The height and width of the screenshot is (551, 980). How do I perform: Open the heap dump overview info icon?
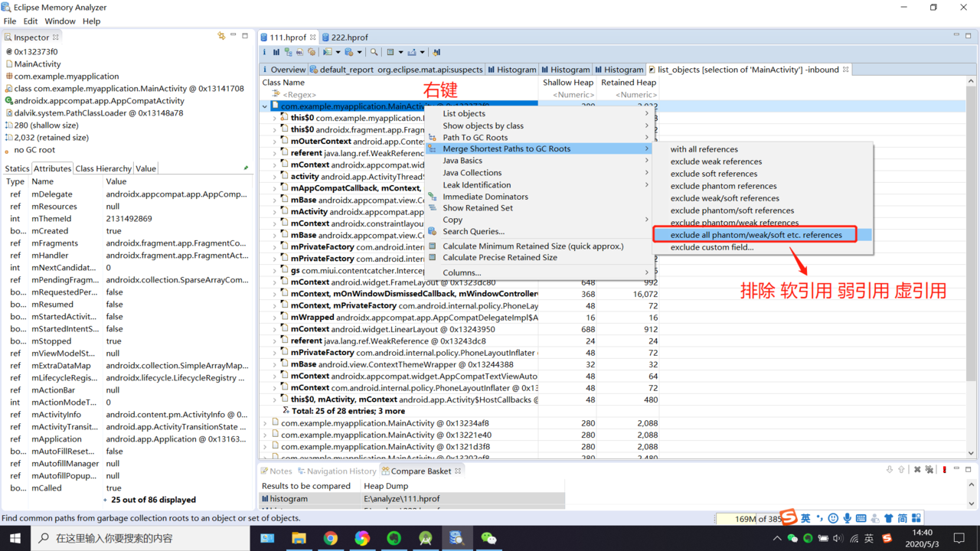click(264, 52)
